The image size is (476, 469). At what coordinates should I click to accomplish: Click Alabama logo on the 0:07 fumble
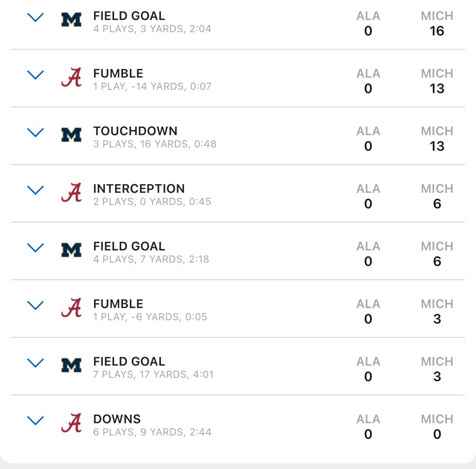[x=71, y=77]
